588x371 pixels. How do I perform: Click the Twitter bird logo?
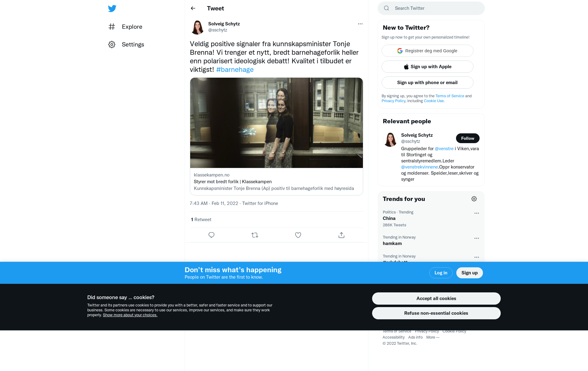[x=112, y=9]
